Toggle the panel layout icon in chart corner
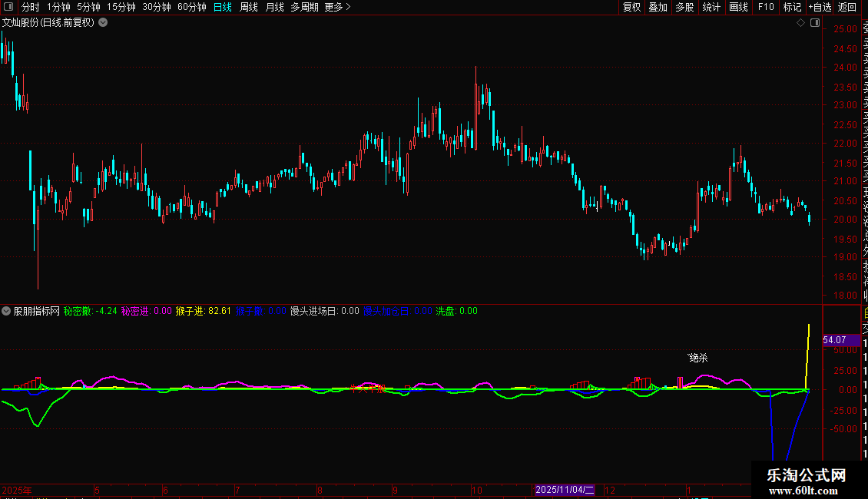 click(815, 23)
